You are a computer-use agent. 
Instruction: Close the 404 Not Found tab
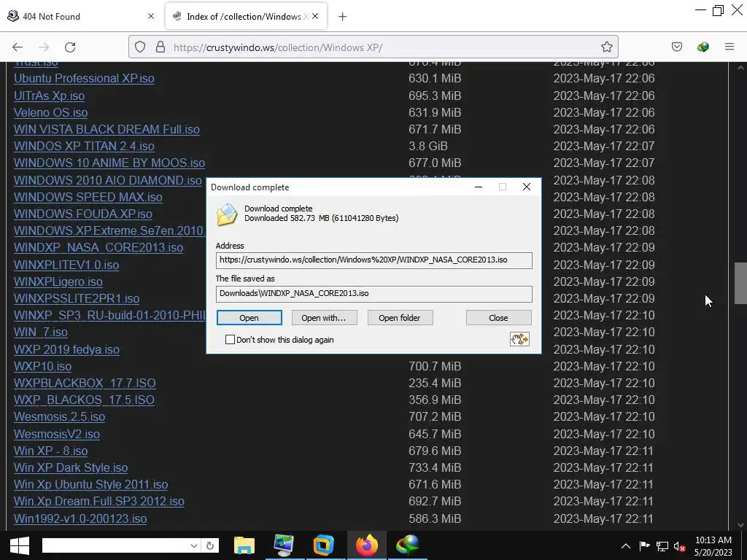[x=150, y=16]
